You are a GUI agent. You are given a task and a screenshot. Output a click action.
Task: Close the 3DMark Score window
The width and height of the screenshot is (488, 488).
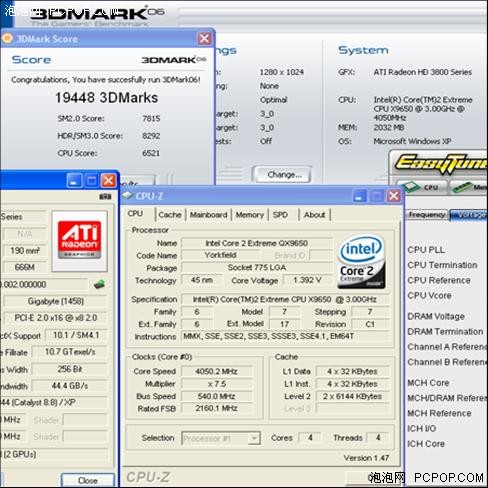click(204, 38)
